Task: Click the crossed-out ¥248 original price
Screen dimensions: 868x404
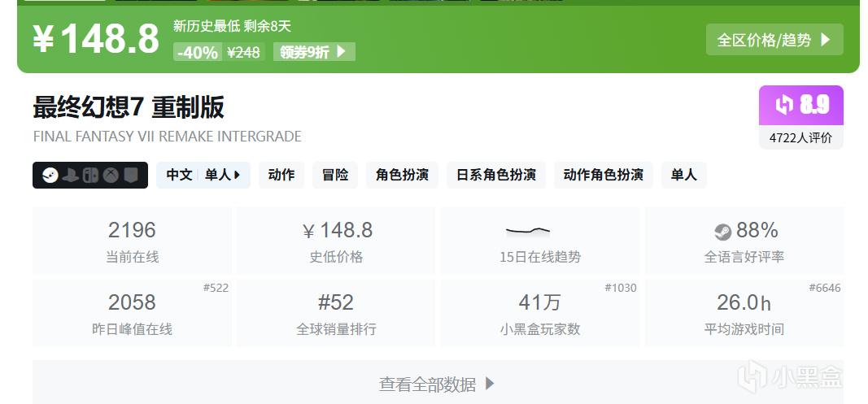Action: (243, 52)
